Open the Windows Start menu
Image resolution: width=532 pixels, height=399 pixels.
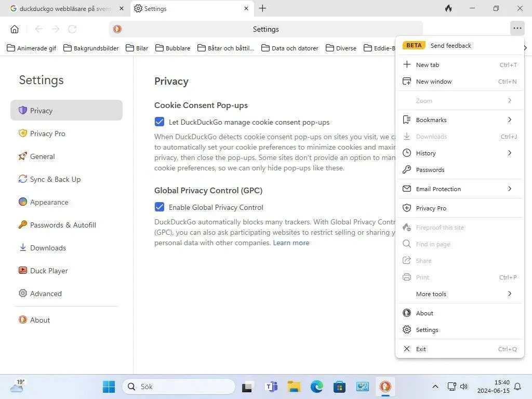109,387
